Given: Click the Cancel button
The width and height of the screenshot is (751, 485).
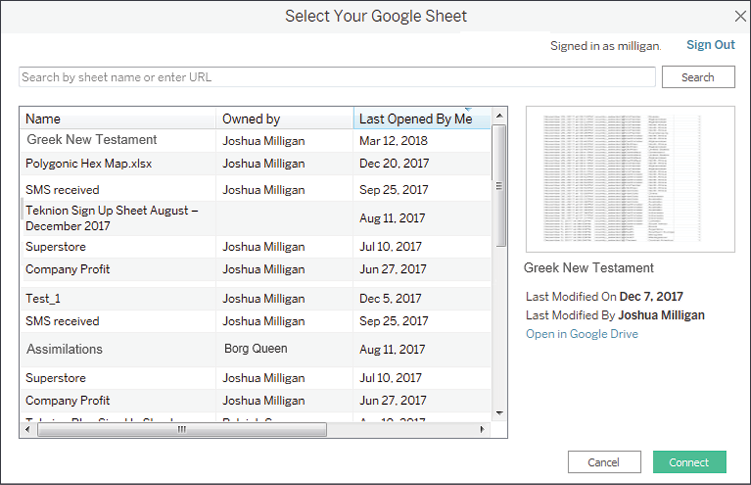Looking at the screenshot, I should [x=604, y=462].
